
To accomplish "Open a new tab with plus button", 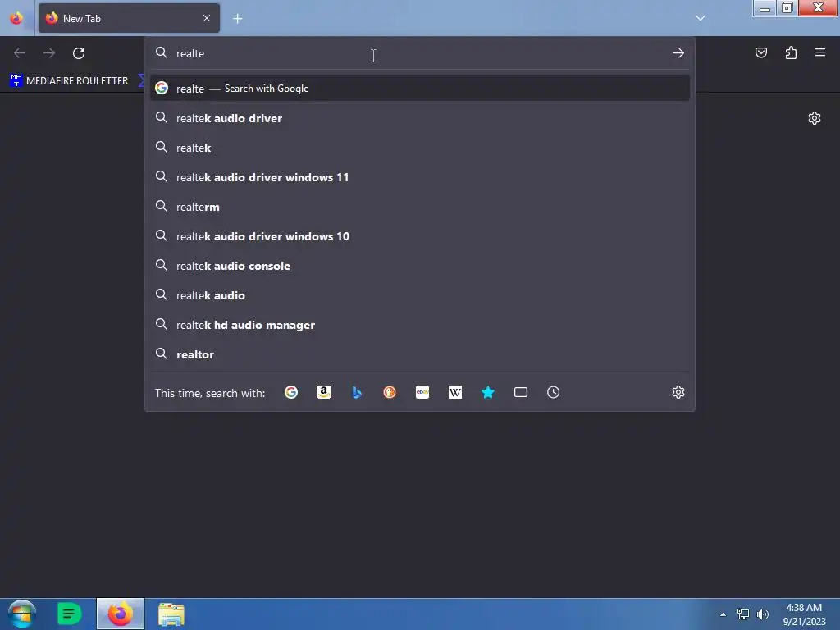I will click(237, 19).
